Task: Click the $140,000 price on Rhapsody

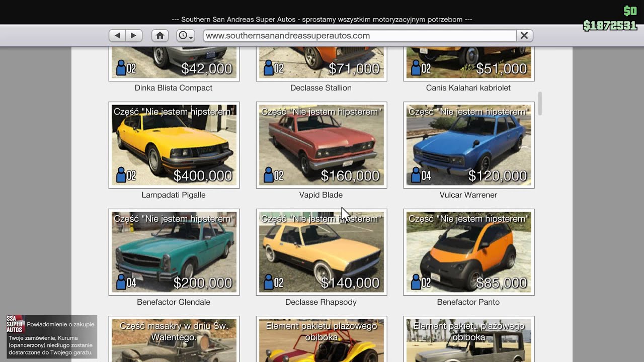Action: pyautogui.click(x=350, y=283)
